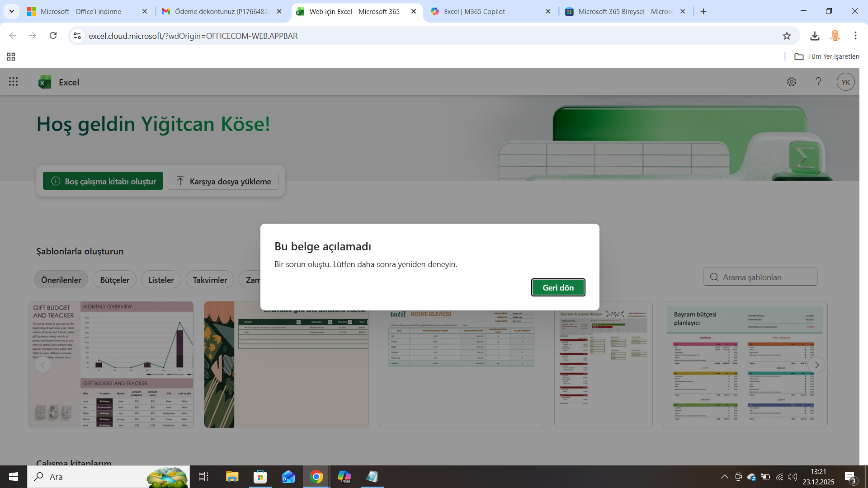Open Outlook from the taskbar
Screen dimensions: 868x488
pos(288,477)
